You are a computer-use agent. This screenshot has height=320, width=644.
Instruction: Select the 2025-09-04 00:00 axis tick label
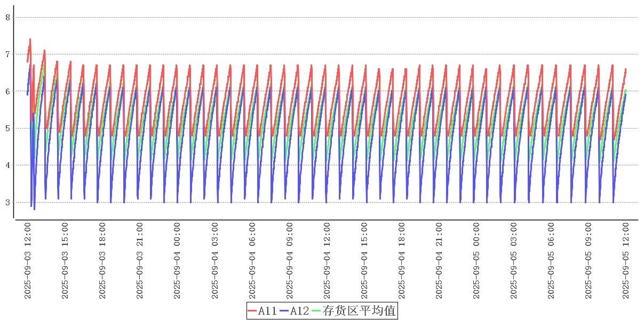pyautogui.click(x=177, y=261)
